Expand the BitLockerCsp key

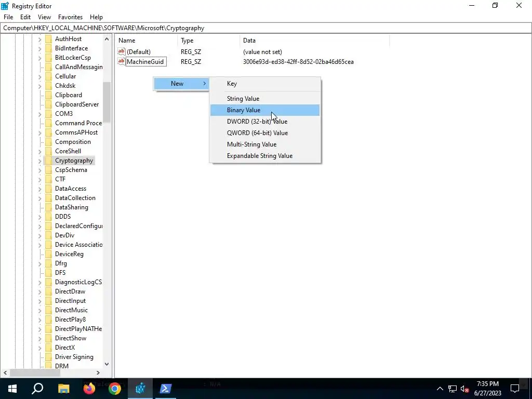tap(39, 58)
